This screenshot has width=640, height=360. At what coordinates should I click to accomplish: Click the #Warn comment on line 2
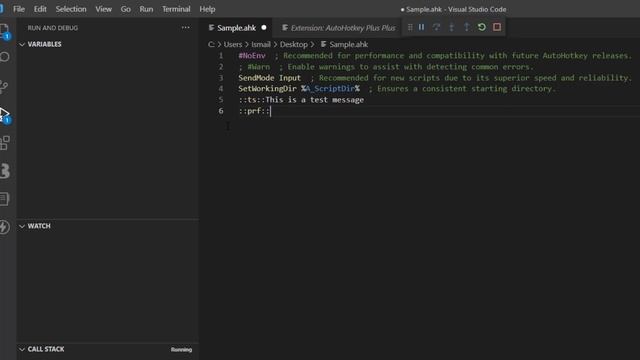(259, 67)
